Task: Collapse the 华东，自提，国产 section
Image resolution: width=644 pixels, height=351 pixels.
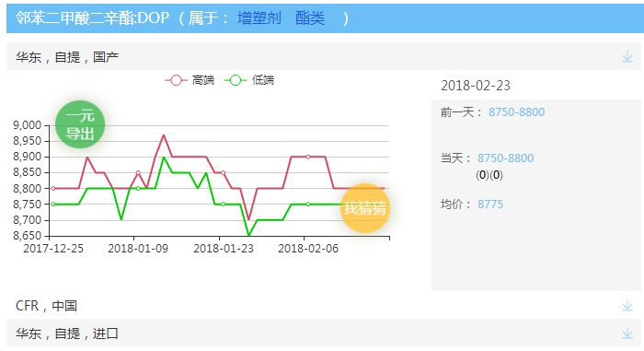Action: (324, 56)
